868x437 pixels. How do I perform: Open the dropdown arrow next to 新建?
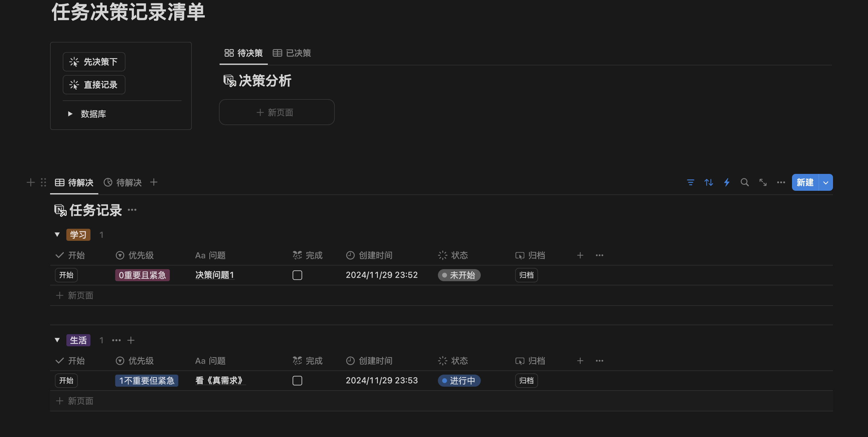[825, 182]
